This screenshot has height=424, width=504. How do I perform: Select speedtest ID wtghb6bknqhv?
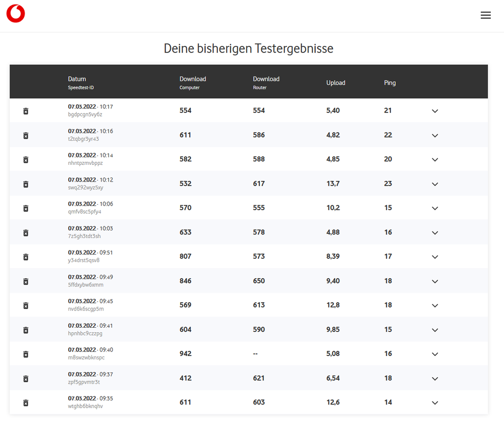pos(85,406)
